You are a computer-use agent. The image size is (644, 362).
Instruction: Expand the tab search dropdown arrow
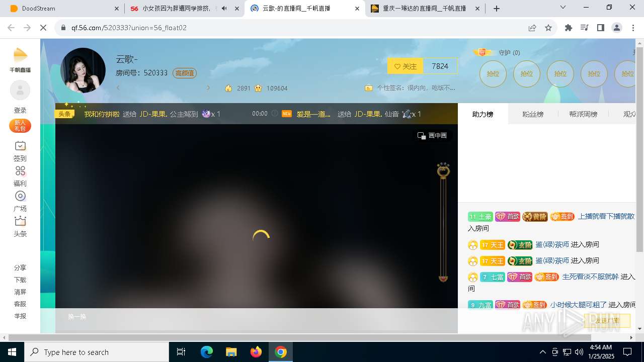(x=562, y=7)
